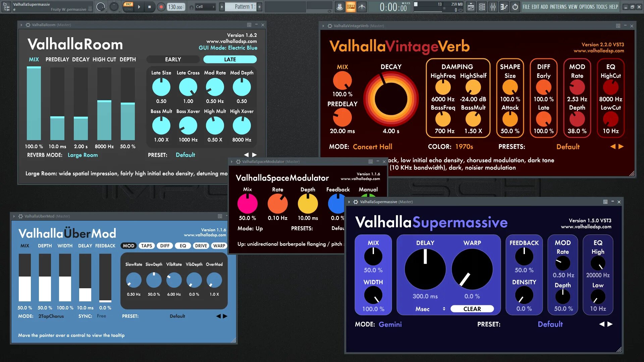Open the EDIT menu
The height and width of the screenshot is (362, 644).
tap(535, 7)
